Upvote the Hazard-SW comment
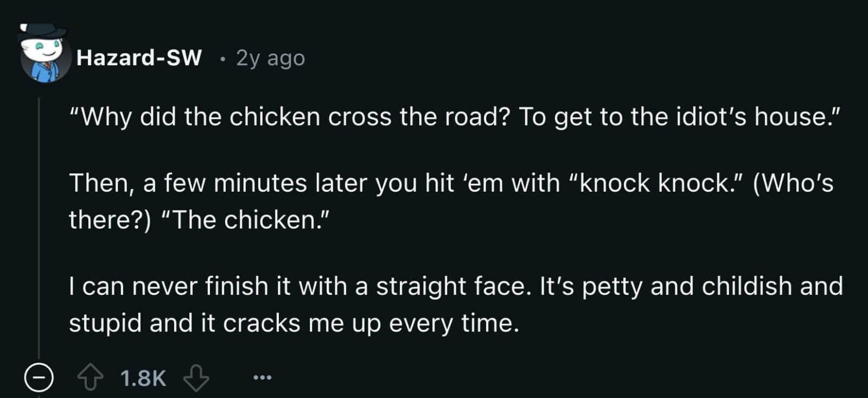Screen dimensions: 868x398 click(x=90, y=378)
